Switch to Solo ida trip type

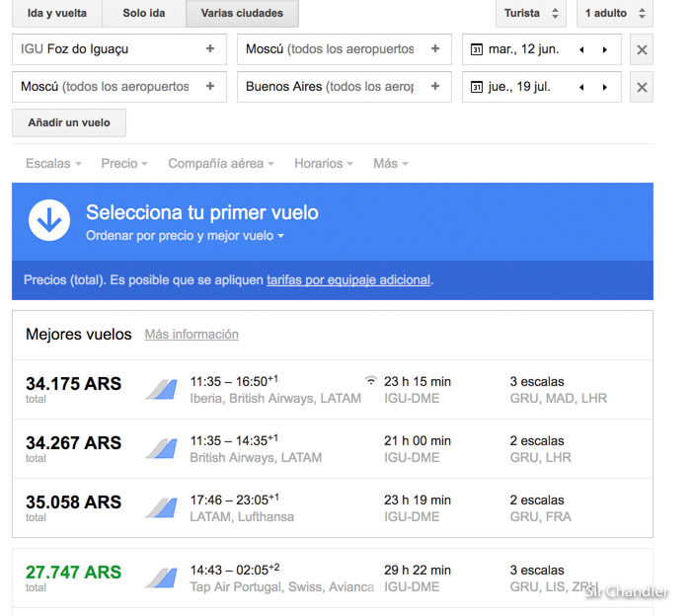coord(146,14)
